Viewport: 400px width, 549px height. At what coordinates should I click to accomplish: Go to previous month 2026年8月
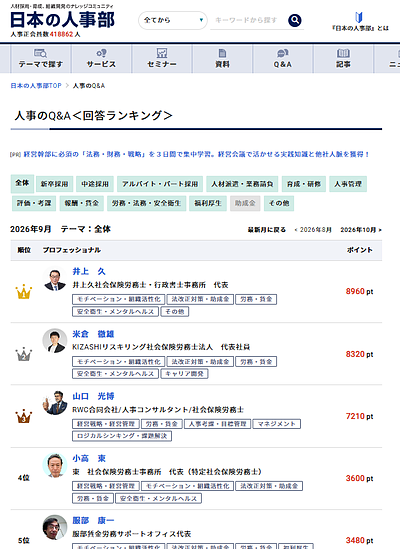coord(313,230)
